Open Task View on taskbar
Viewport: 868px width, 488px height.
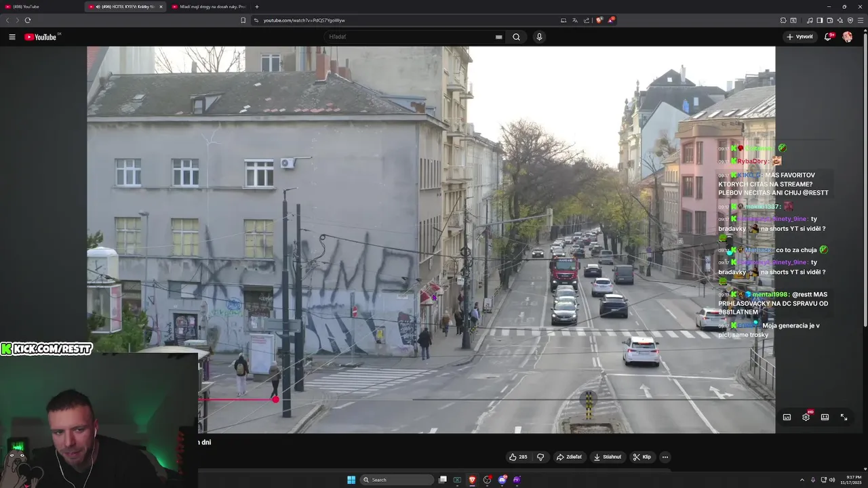pos(443,480)
